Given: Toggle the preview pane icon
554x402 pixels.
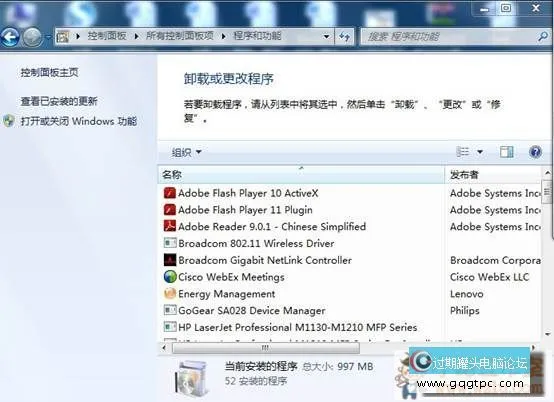Looking at the screenshot, I should pyautogui.click(x=507, y=152).
